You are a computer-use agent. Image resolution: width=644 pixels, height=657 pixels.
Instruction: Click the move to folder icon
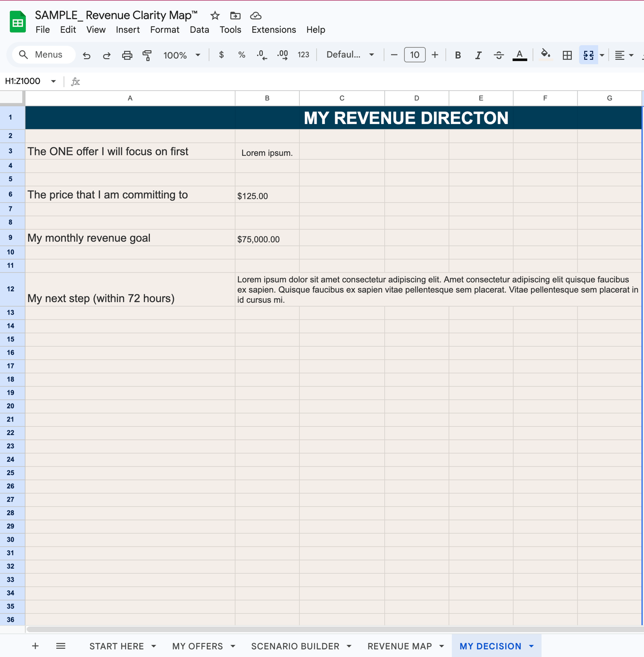235,16
